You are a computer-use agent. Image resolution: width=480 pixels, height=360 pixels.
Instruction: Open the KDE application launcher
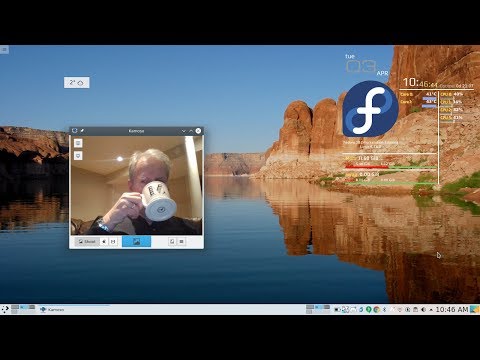point(5,309)
